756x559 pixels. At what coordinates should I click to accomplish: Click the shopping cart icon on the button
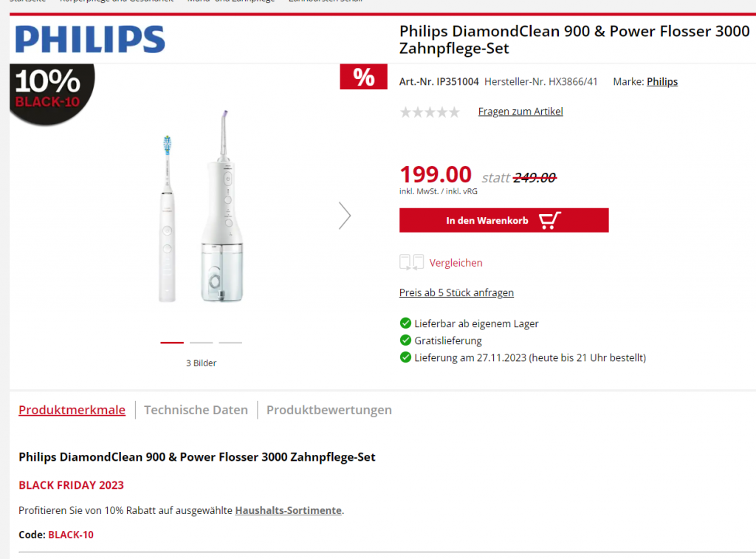(x=549, y=220)
